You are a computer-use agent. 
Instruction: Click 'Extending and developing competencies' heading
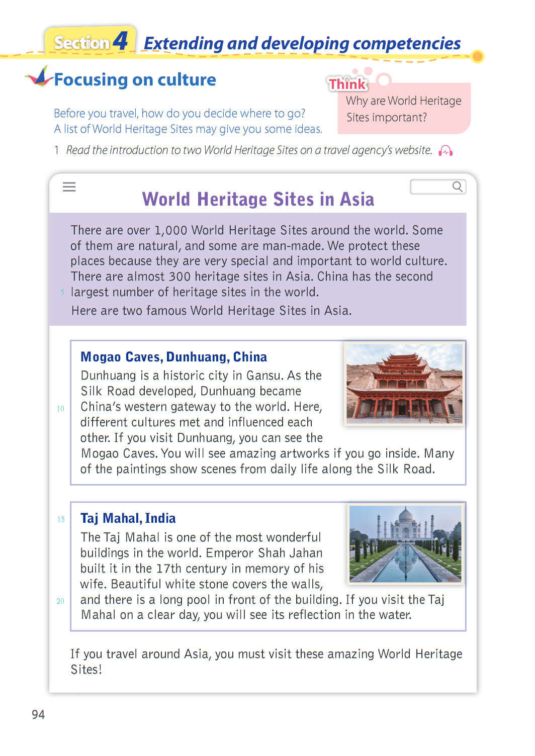click(x=302, y=44)
